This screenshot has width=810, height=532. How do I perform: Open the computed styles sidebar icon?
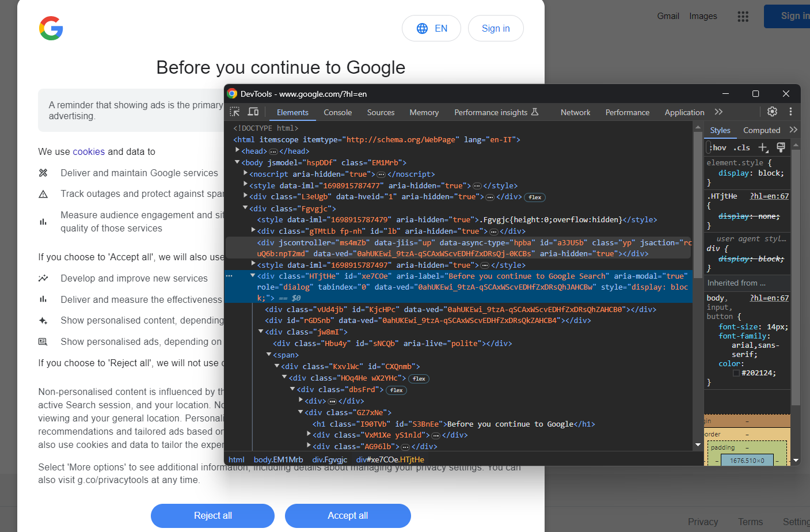[781, 148]
